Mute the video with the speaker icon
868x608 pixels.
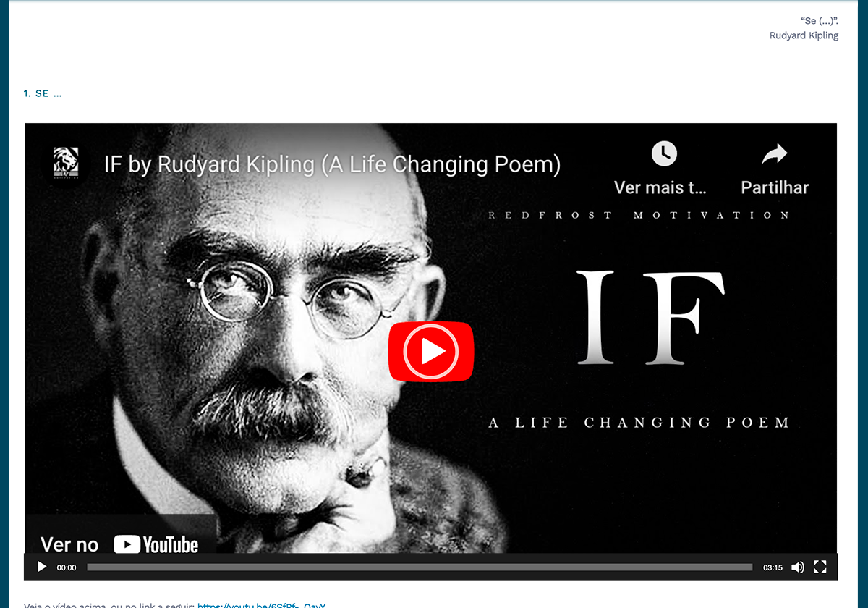pos(797,567)
